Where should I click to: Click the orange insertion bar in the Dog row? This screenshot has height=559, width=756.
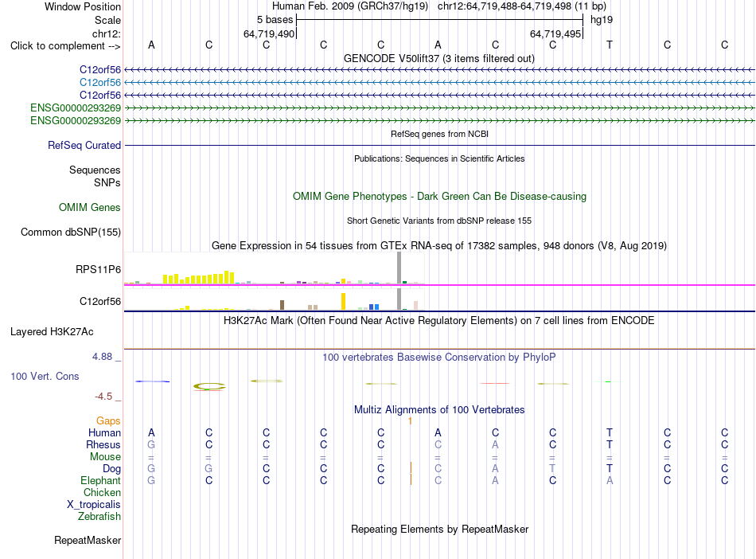pos(411,468)
